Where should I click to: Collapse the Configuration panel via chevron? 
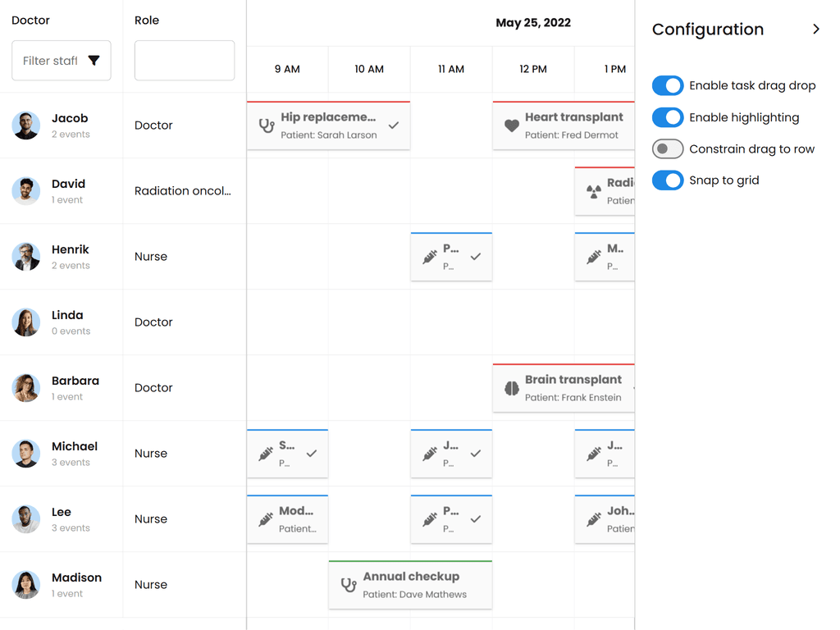coord(816,29)
